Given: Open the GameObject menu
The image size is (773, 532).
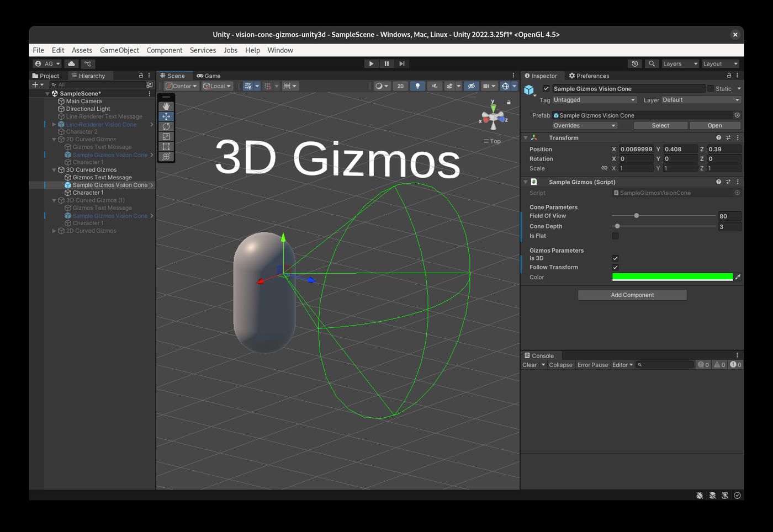Looking at the screenshot, I should tap(119, 50).
